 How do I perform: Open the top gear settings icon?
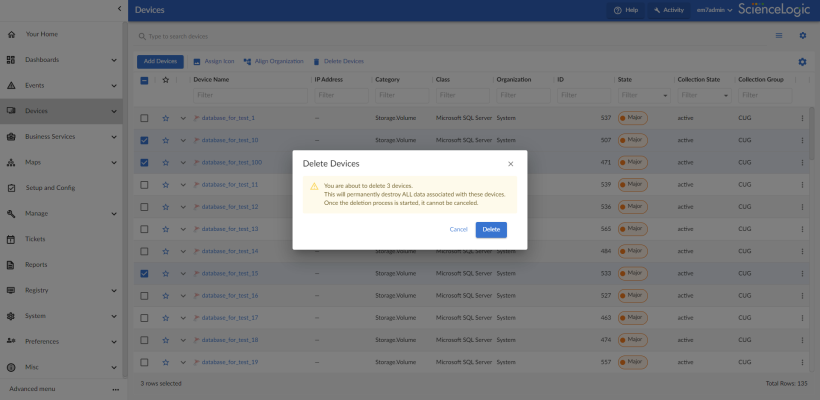pos(803,36)
